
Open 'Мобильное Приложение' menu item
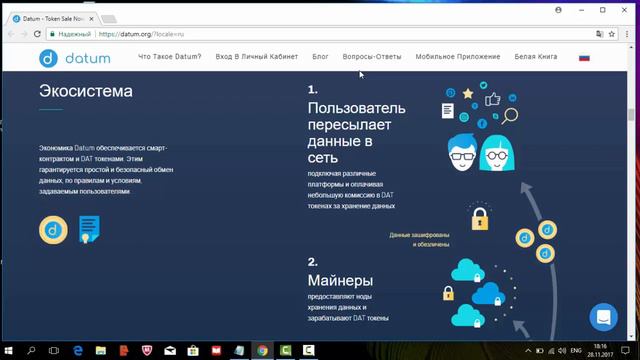coord(458,57)
